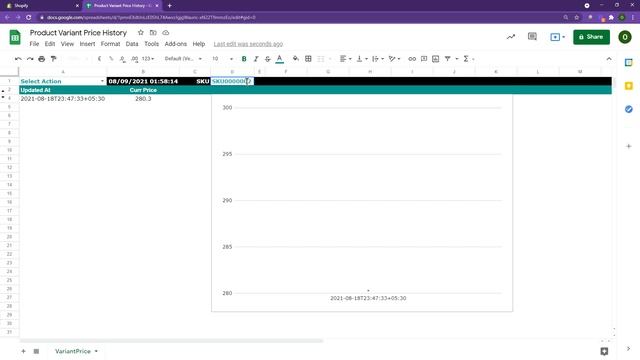The image size is (640, 360).
Task: Open the filter views dropdown arrow
Action: (457, 59)
